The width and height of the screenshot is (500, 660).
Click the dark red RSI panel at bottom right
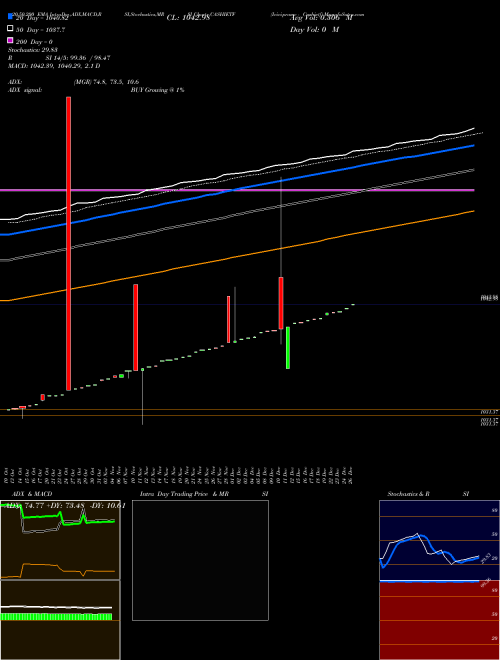pos(439,621)
